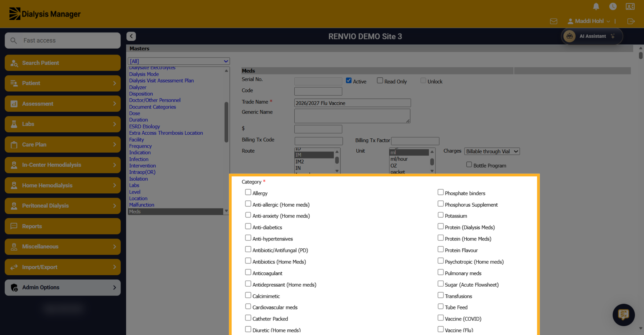
Task: Enable the Read Only checkbox
Action: tap(380, 80)
